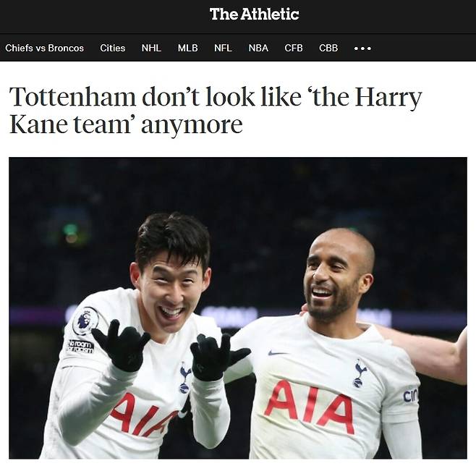Click the Tottenham crest on left shirt
The height and width of the screenshot is (466, 476).
click(x=185, y=378)
